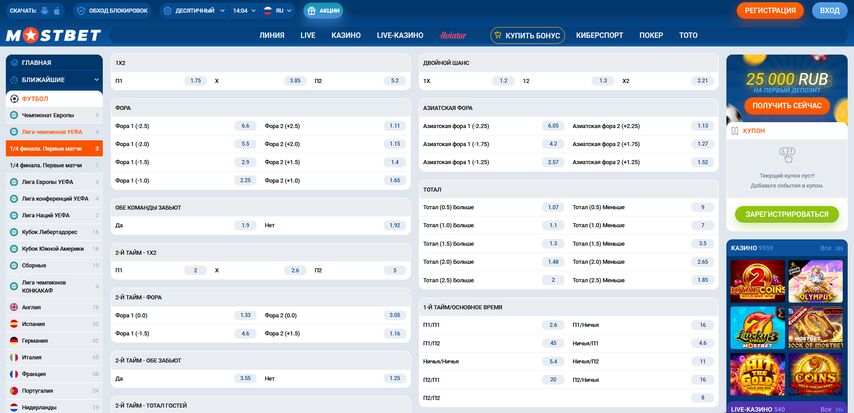Click the Spain flag icon

click(14, 324)
